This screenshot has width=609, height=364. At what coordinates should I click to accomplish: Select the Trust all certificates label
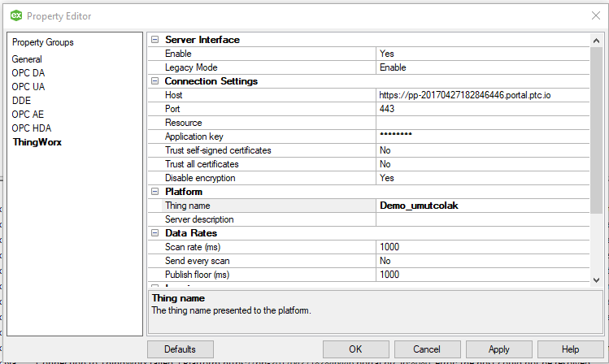[202, 164]
